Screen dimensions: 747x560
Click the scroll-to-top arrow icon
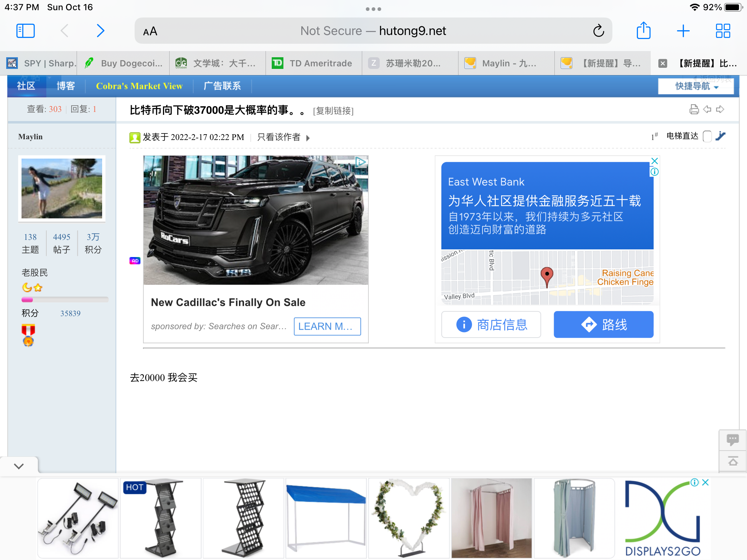[x=732, y=462]
